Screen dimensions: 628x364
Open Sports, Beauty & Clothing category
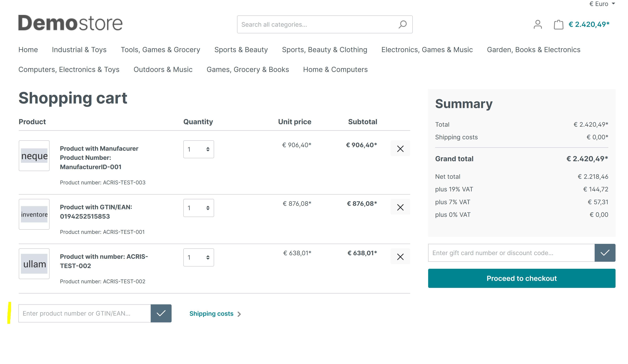click(x=325, y=49)
